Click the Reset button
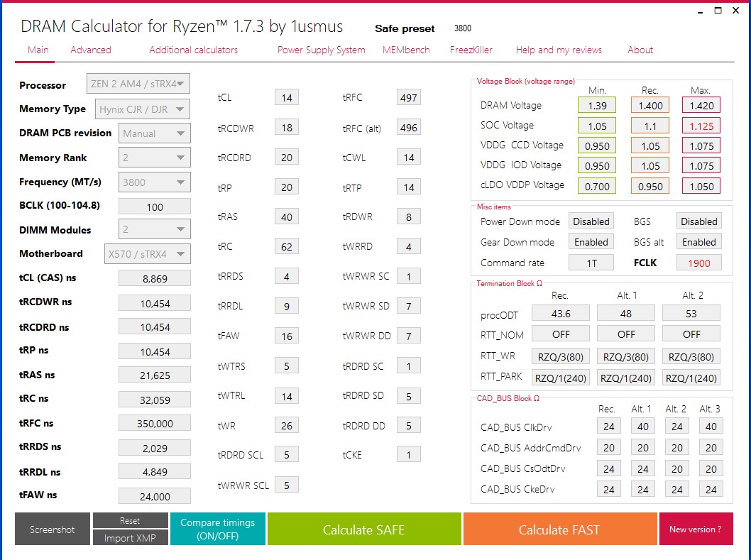This screenshot has width=751, height=560. [x=130, y=520]
